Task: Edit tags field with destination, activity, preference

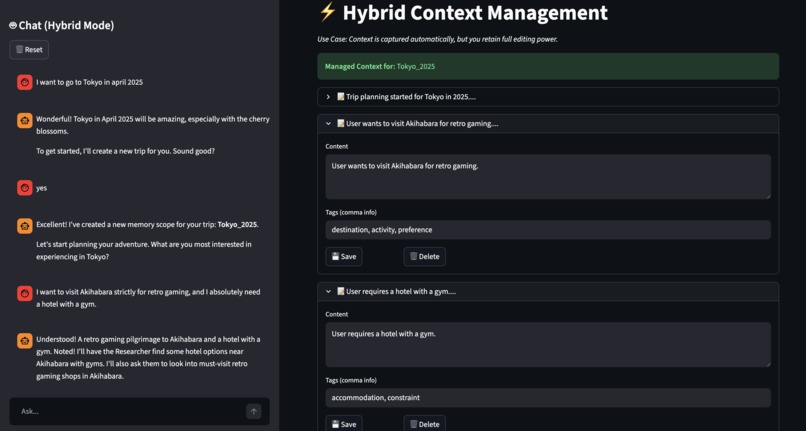Action: click(548, 230)
